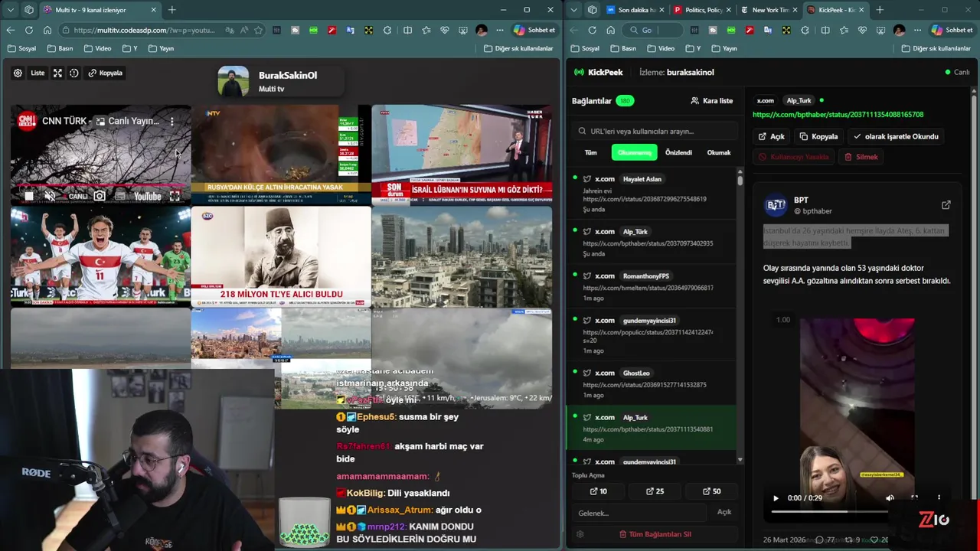Open BPT tweet external link icon
Image resolution: width=980 pixels, height=551 pixels.
(x=946, y=205)
